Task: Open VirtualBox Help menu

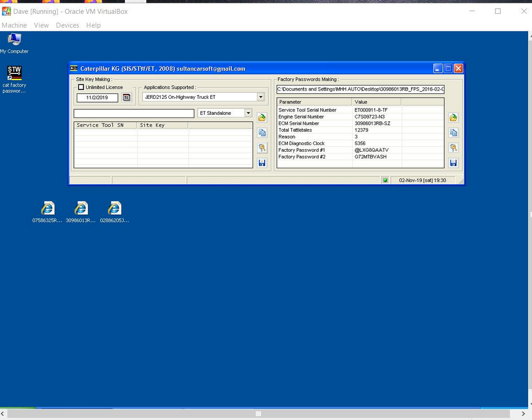Action: point(93,25)
